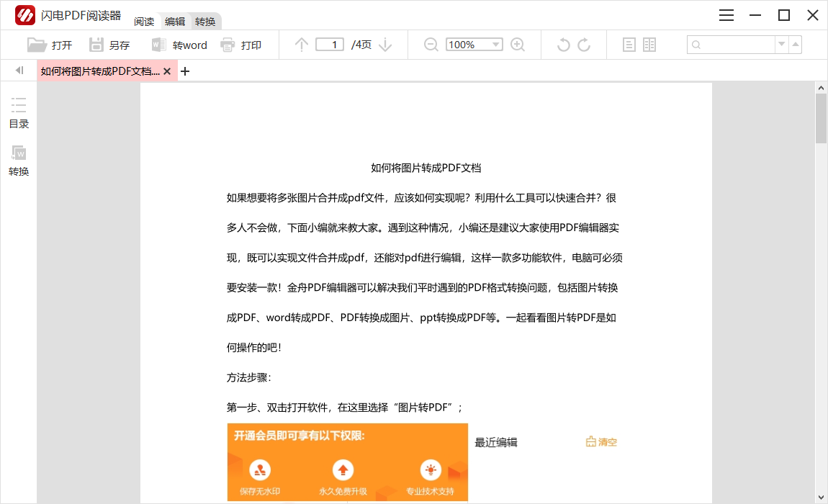Click the 最近编辑 label in image

pyautogui.click(x=496, y=442)
